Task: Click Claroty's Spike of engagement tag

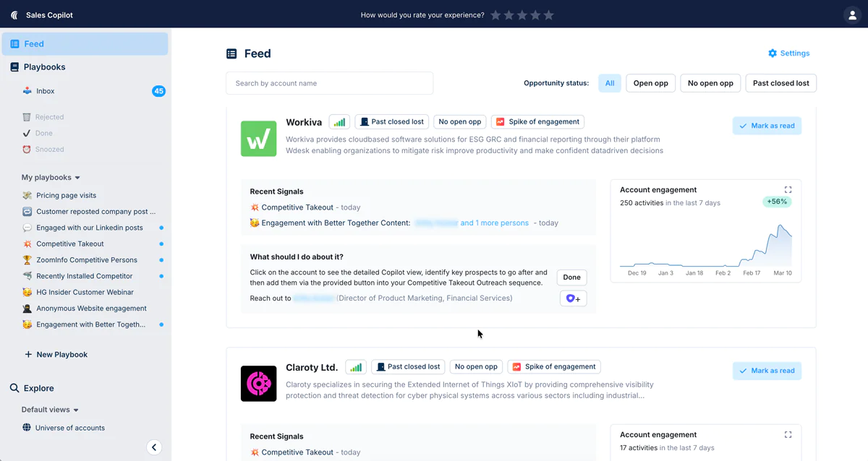Action: [554, 367]
